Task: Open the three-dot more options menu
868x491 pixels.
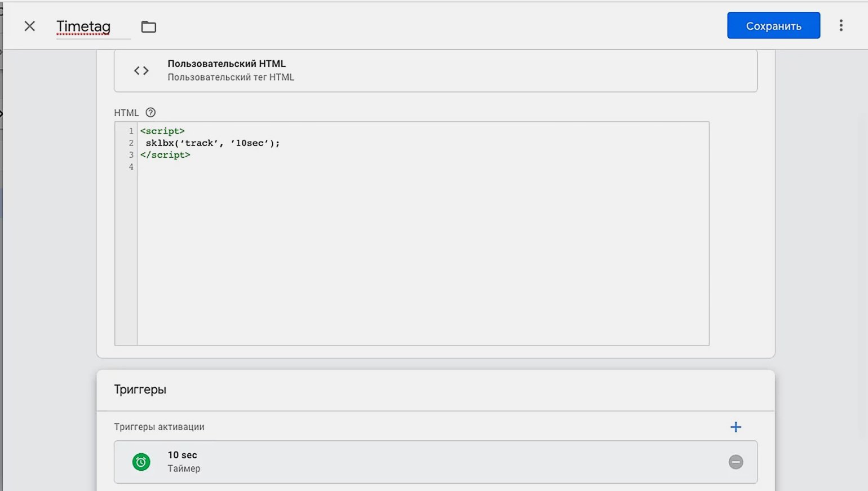Action: coord(841,25)
